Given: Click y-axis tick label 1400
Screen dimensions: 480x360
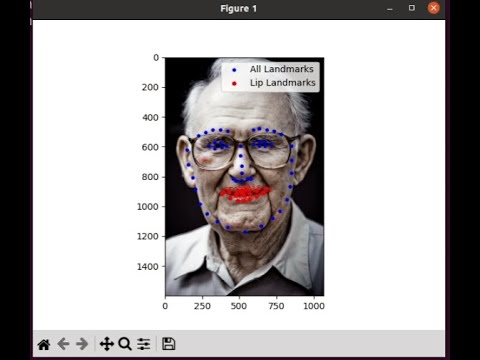Looking at the screenshot, I should point(148,267).
